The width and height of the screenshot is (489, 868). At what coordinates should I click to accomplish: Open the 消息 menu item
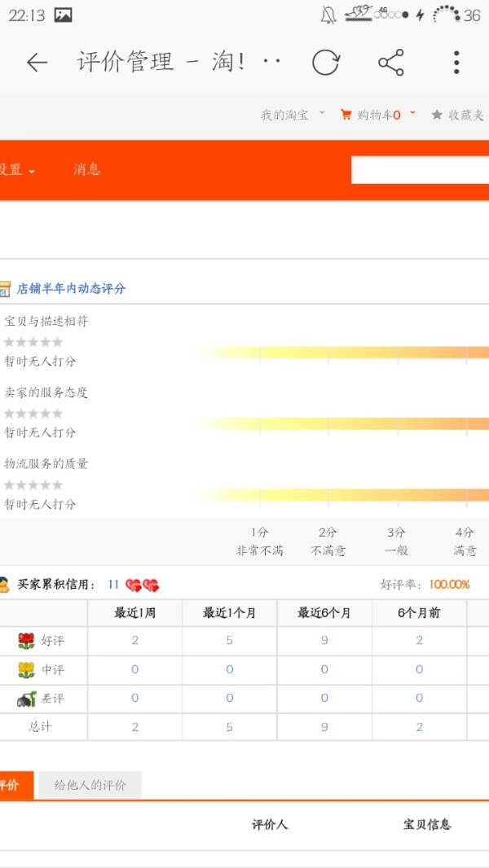coord(87,169)
